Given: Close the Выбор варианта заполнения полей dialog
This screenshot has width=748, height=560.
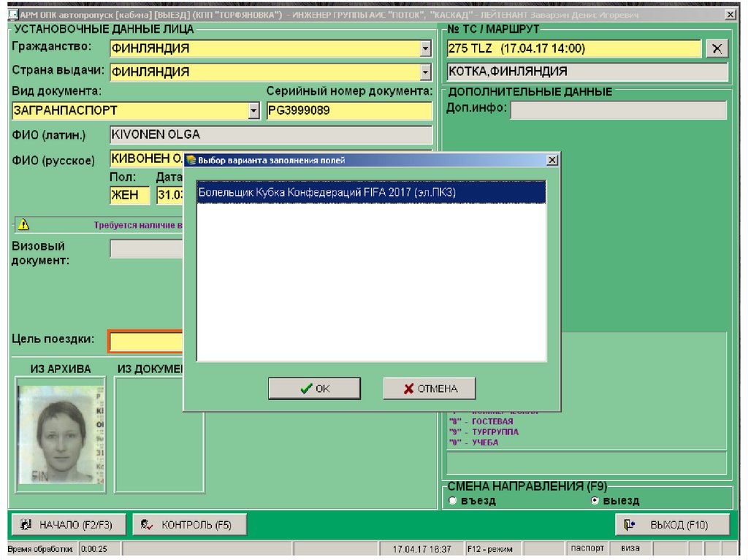Looking at the screenshot, I should [552, 160].
